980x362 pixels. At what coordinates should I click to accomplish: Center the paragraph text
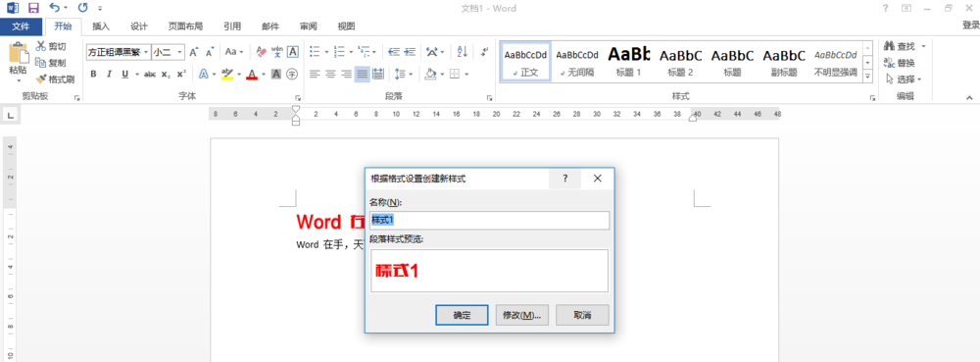tap(330, 75)
